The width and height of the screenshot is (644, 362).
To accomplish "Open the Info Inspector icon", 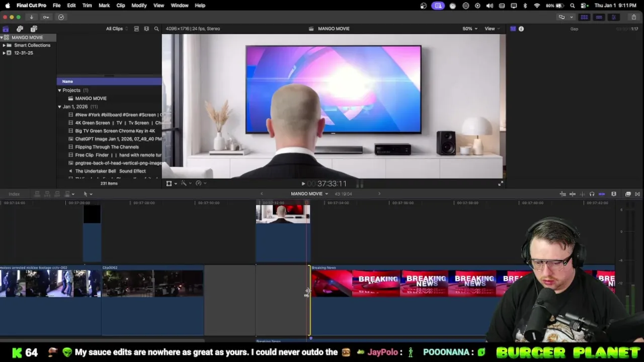I will pos(521,29).
